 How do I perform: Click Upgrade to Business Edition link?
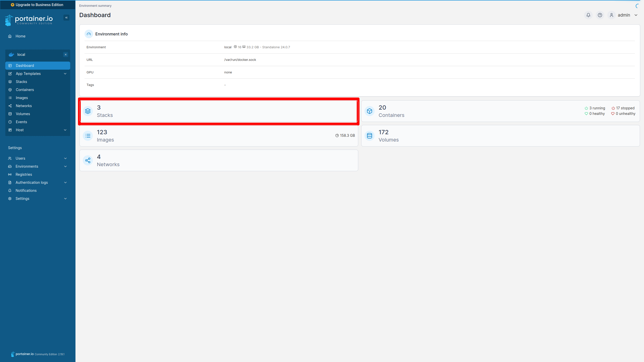(37, 5)
